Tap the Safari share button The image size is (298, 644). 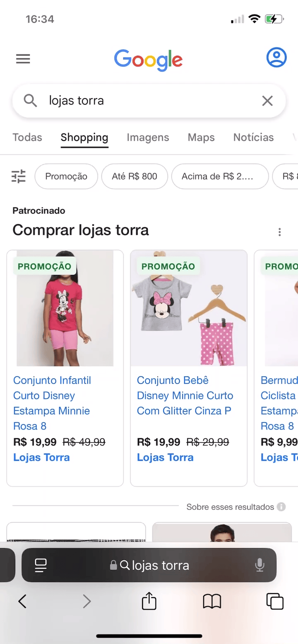point(149,601)
